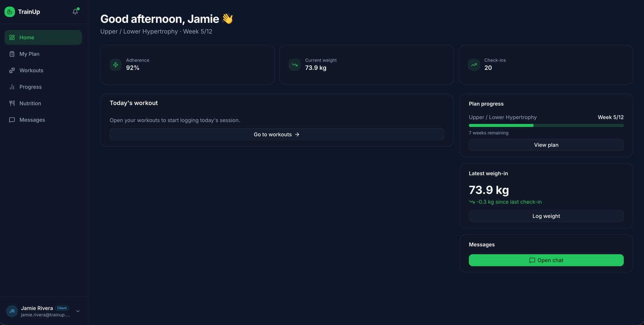Open the Progress section

click(x=43, y=87)
